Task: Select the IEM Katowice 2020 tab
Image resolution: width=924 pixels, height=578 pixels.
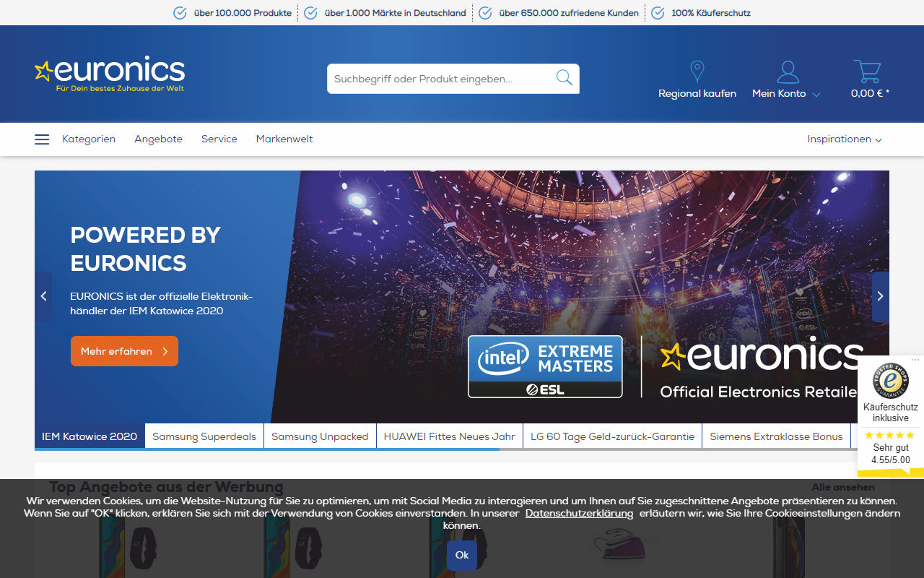Action: 90,436
